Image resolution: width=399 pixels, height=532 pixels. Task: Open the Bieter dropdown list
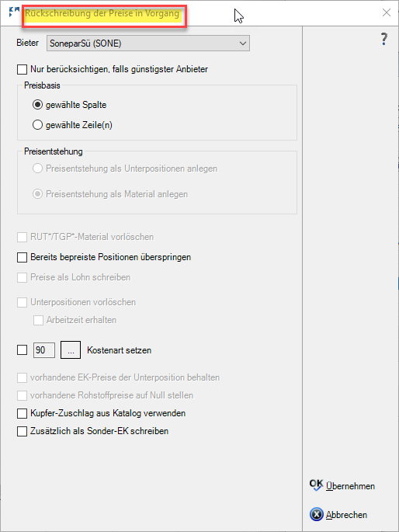tap(148, 43)
